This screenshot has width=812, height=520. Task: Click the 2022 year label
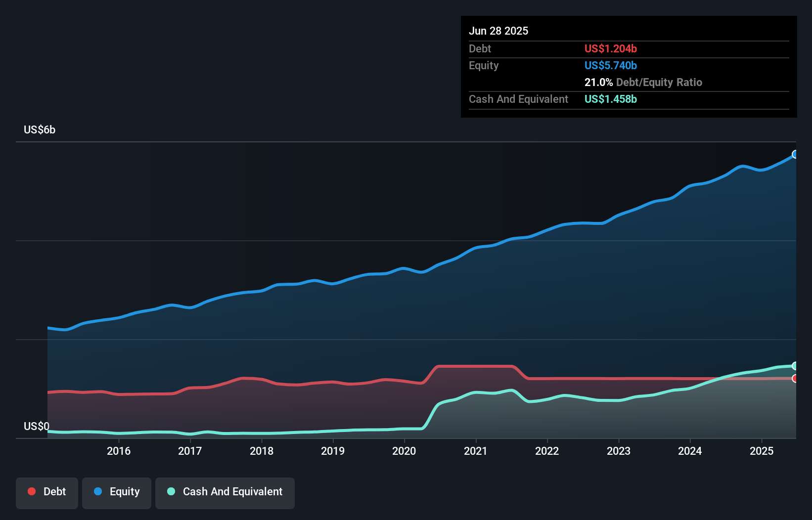[547, 451]
